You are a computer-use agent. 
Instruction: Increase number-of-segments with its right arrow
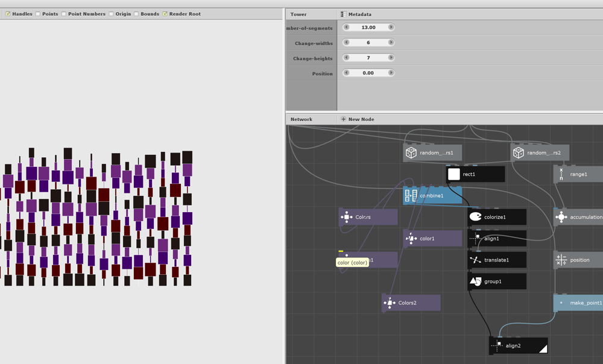pos(391,27)
